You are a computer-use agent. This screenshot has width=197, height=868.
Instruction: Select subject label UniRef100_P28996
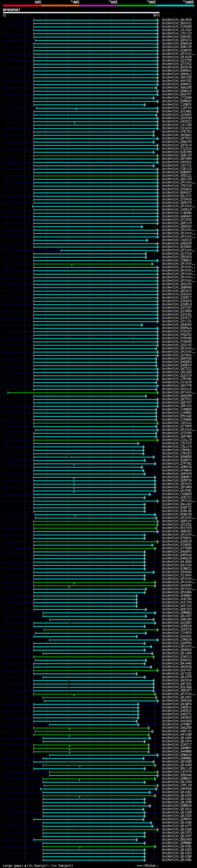176,26
